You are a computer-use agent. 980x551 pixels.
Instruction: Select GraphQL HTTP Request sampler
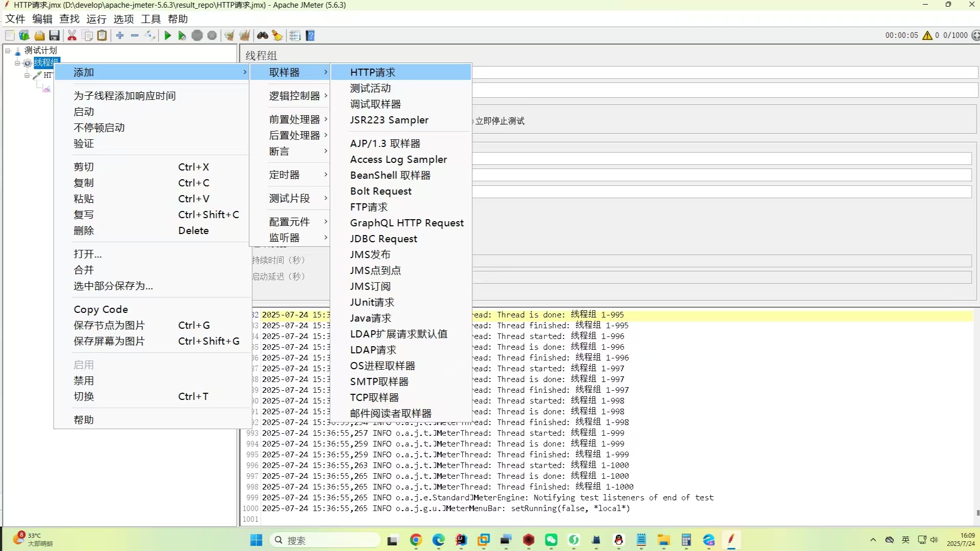(401, 223)
